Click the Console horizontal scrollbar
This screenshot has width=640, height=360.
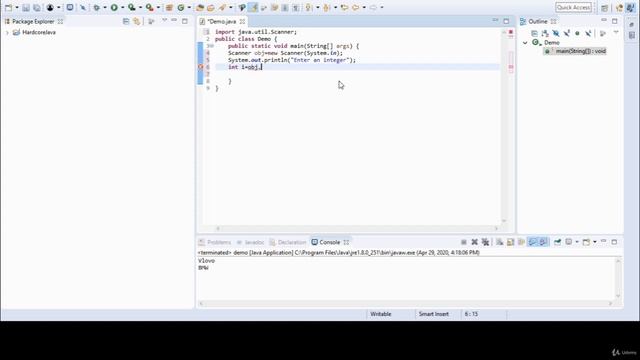point(406,304)
